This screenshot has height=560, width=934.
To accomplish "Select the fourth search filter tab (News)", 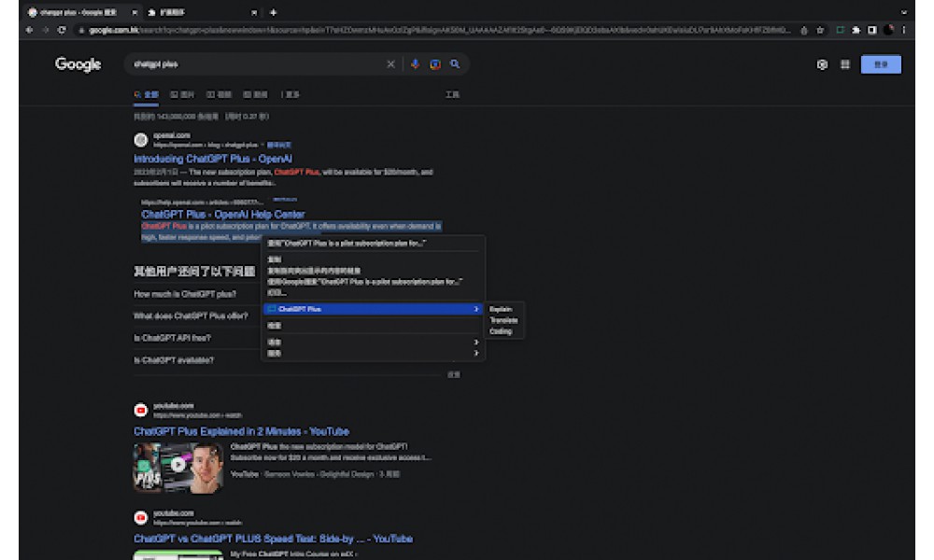I will coord(255,94).
